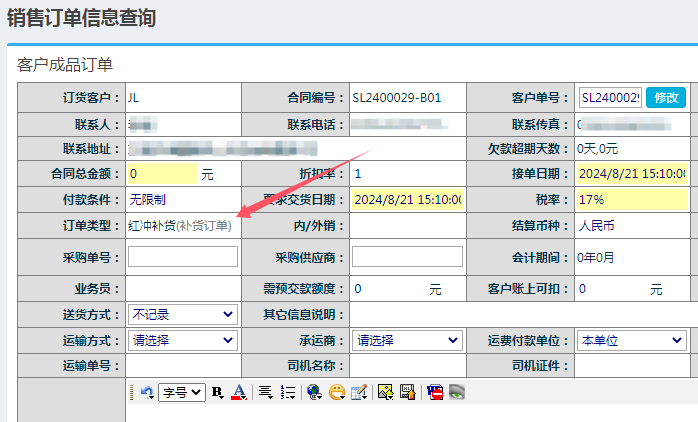
Task: Insert a hyperlink with globe icon
Action: (315, 393)
